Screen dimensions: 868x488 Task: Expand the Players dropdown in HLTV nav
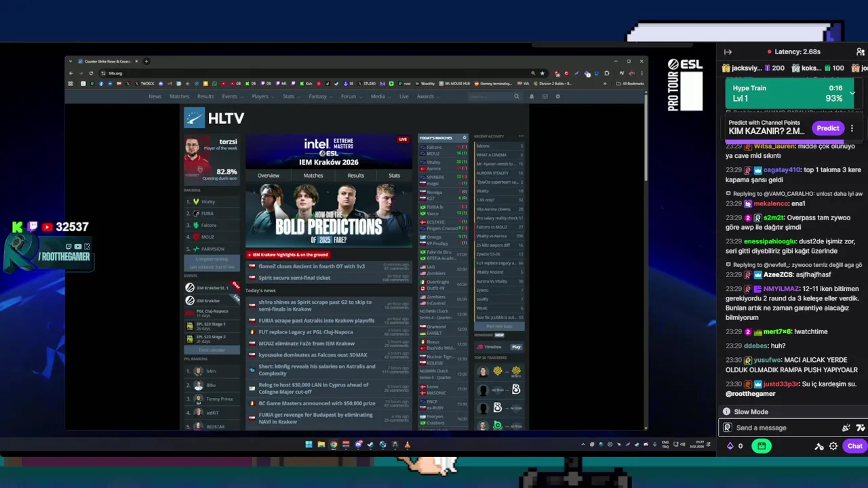coord(262,96)
